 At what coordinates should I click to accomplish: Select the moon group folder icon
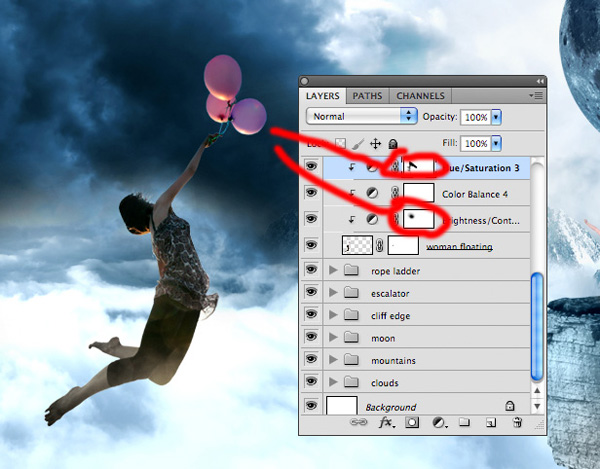click(x=351, y=337)
